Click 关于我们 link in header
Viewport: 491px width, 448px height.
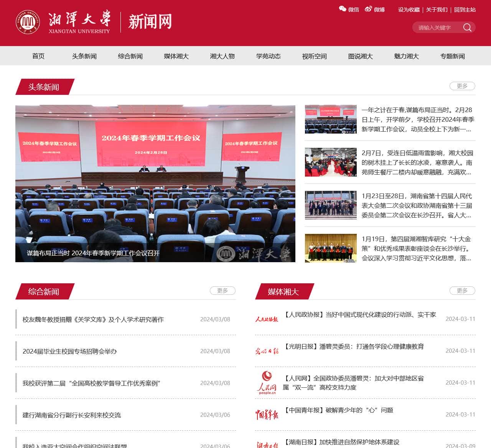[x=437, y=10]
